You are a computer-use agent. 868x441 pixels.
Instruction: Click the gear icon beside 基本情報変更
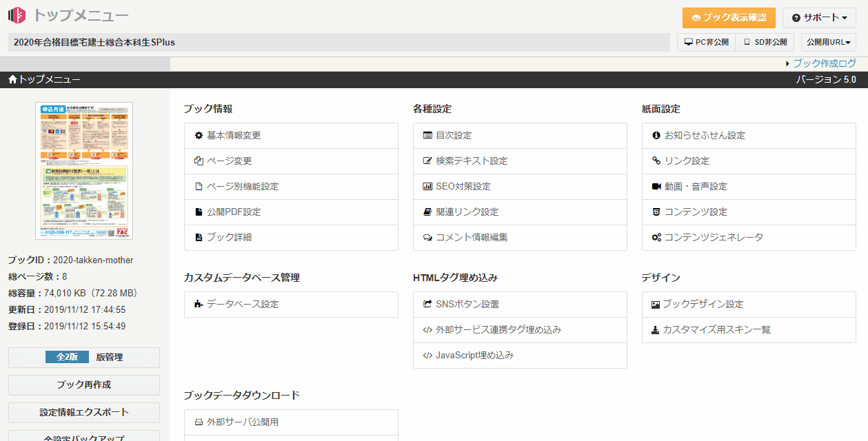(x=199, y=136)
